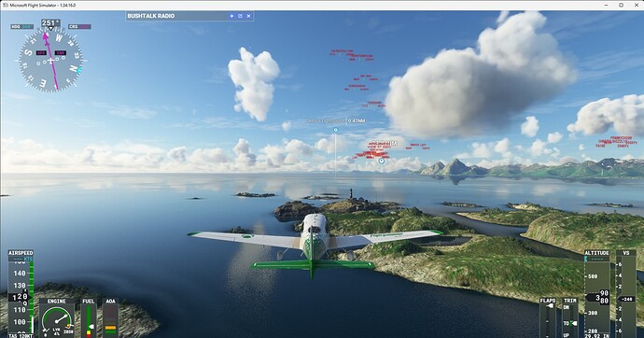Click the Skrova Lighthouse waypoint marker
The height and width of the screenshot is (338, 644).
point(336,130)
